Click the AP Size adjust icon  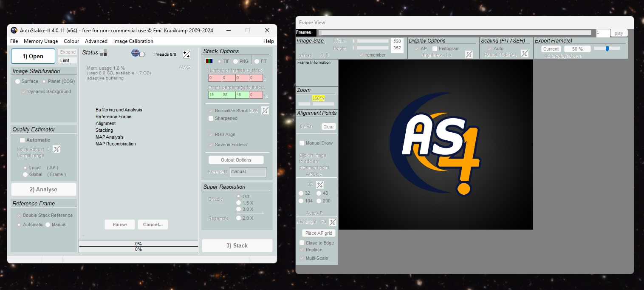[320, 185]
